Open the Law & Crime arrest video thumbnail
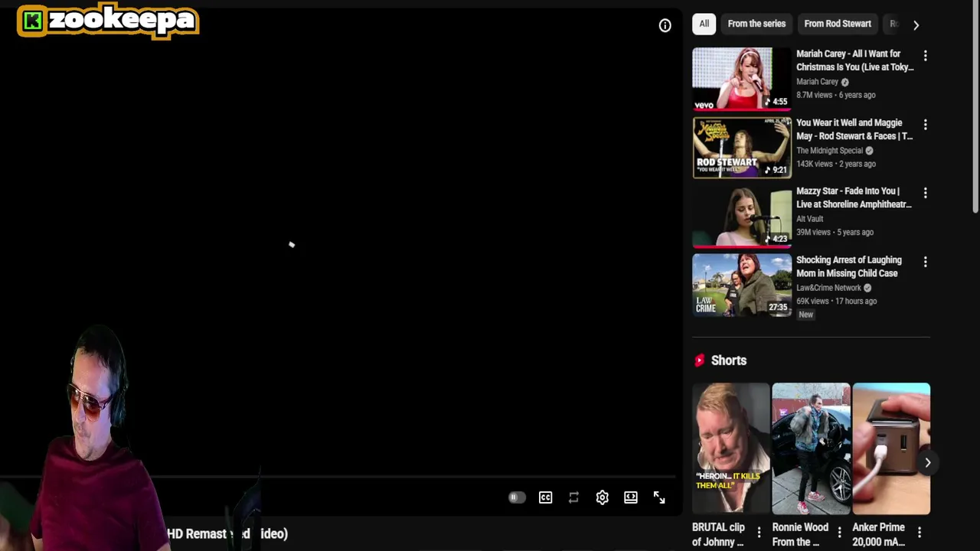 [742, 285]
